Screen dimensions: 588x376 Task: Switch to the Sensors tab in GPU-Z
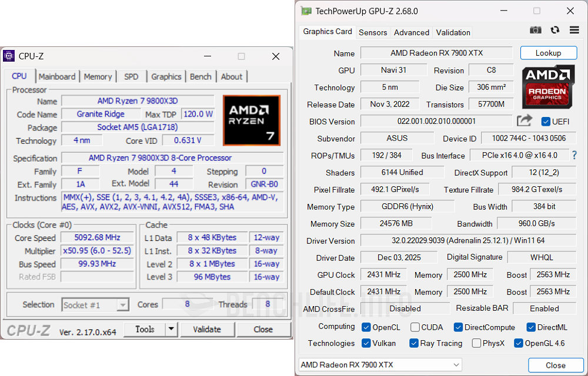373,32
